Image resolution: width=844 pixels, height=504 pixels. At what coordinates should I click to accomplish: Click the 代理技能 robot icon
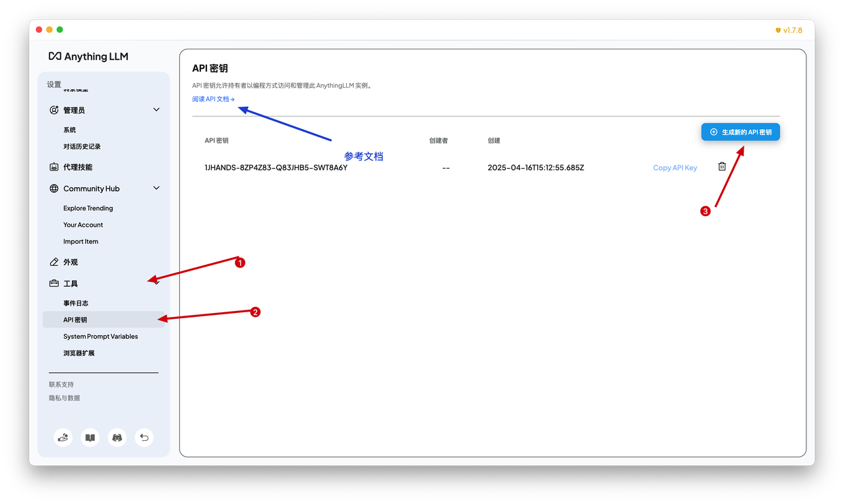point(54,167)
